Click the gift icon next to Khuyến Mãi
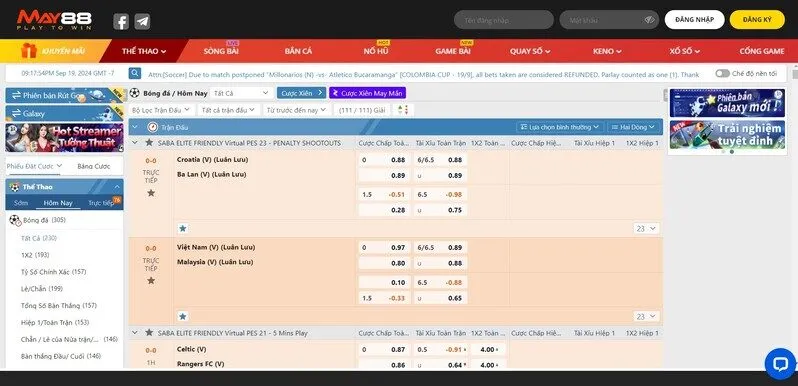The height and width of the screenshot is (386, 798). click(x=29, y=51)
